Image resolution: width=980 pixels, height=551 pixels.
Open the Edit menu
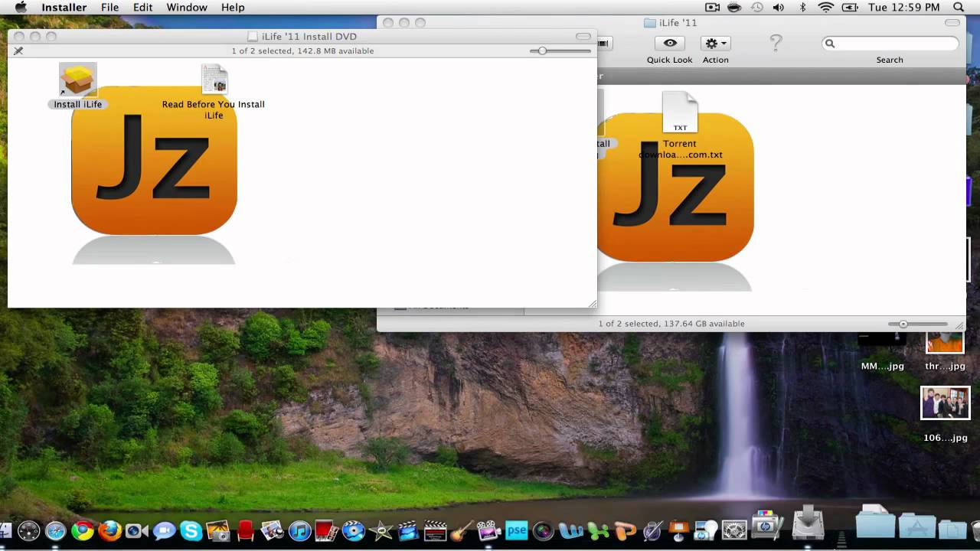point(142,7)
